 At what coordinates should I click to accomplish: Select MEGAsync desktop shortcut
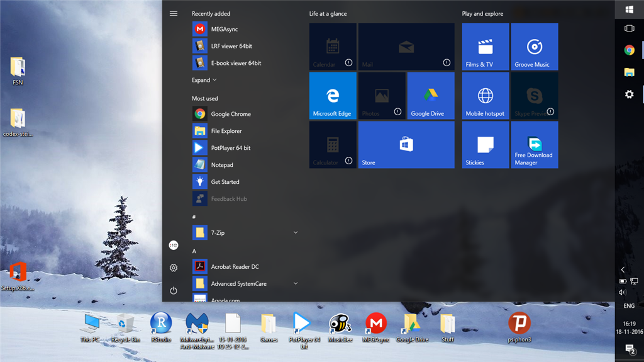(x=376, y=328)
